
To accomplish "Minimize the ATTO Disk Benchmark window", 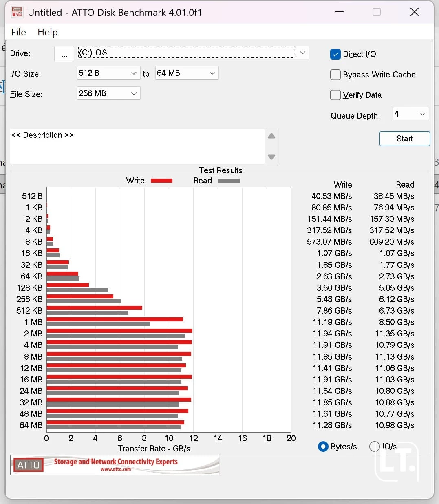I will [x=340, y=12].
